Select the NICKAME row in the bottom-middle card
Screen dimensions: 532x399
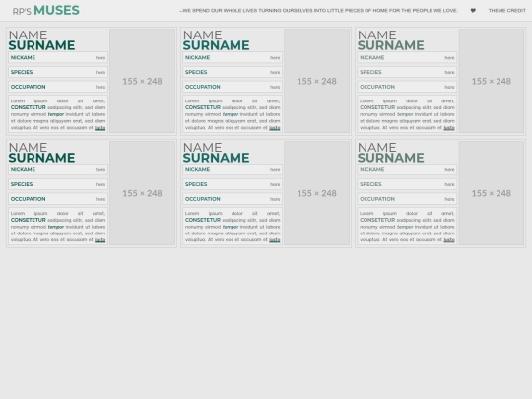click(x=233, y=170)
